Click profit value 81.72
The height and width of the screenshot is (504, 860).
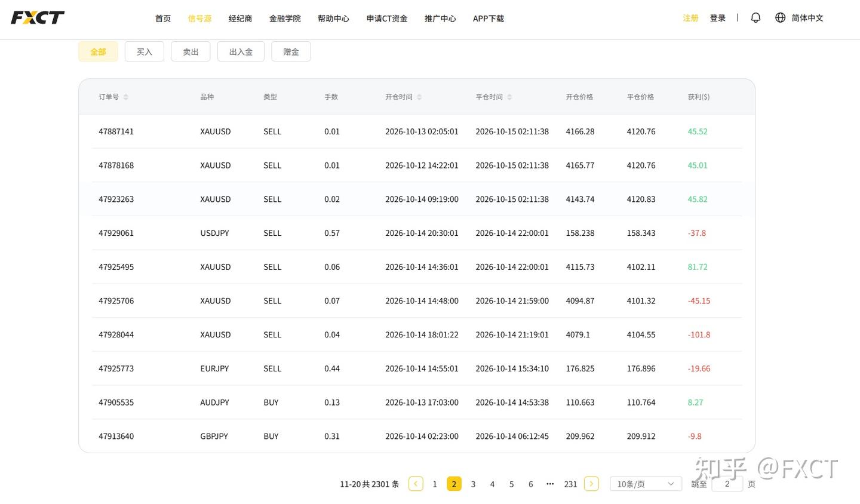coord(698,267)
